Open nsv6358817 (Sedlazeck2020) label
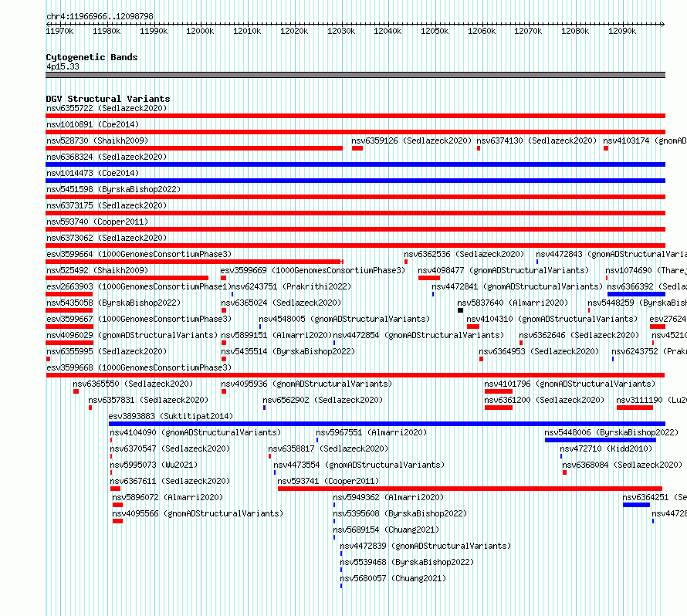The width and height of the screenshot is (687, 616). (328, 448)
